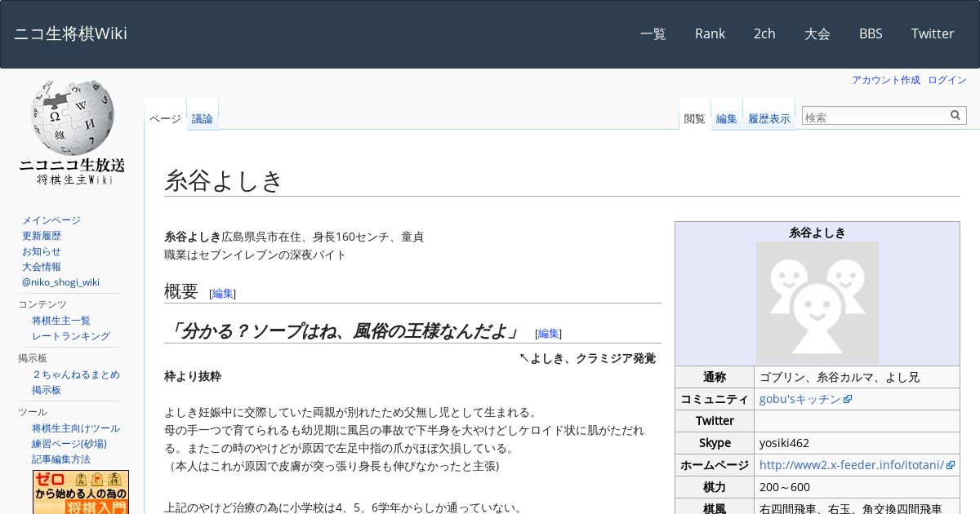Screen dimensions: 980x514
Task: Click the Twitter row label in infobox
Action: (x=715, y=421)
